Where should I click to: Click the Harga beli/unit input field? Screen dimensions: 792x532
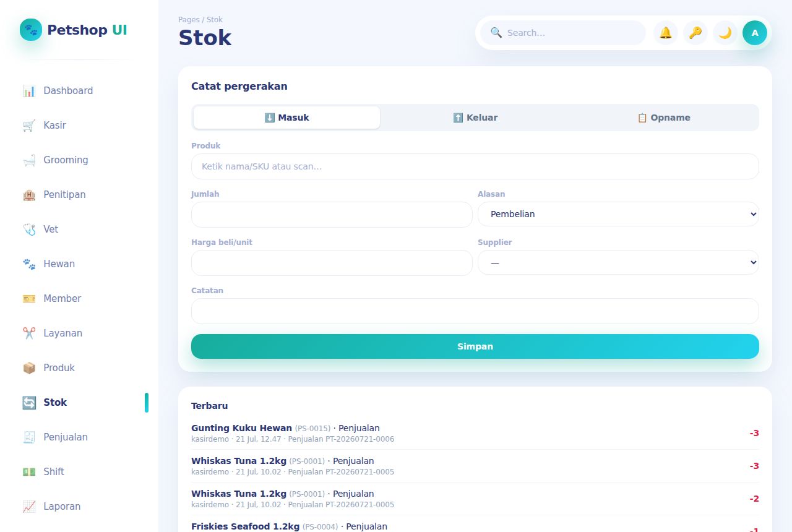coord(332,263)
